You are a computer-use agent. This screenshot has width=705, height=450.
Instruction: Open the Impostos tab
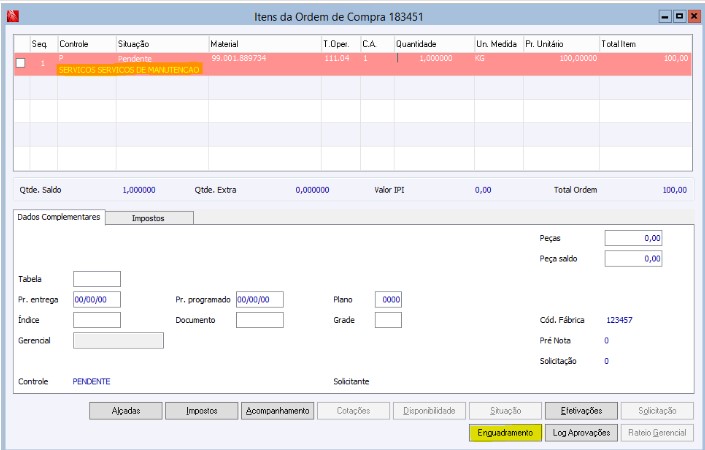tap(148, 218)
